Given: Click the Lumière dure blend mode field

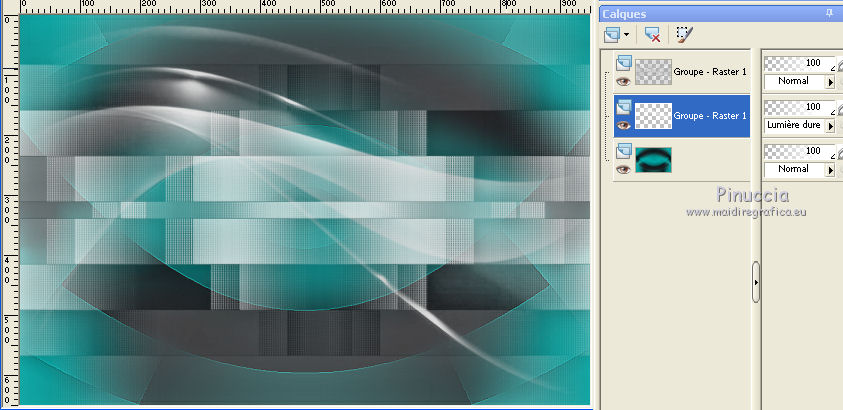Looking at the screenshot, I should click(x=795, y=126).
